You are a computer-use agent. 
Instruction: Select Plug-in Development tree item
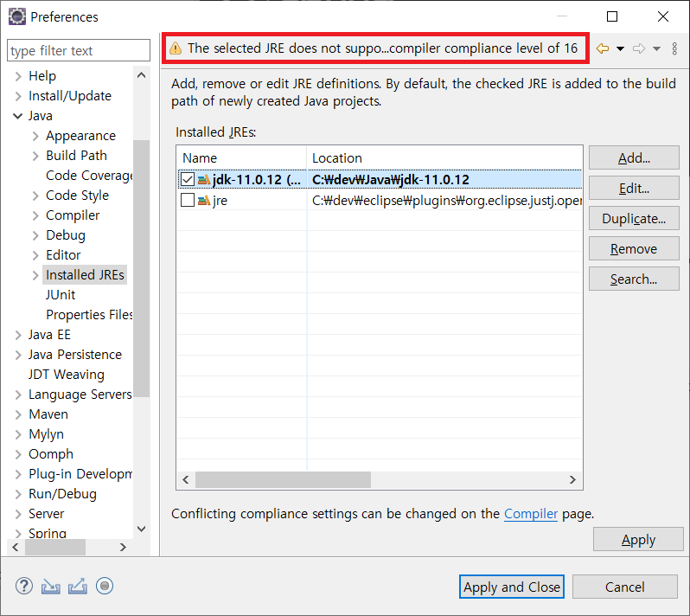coord(80,474)
